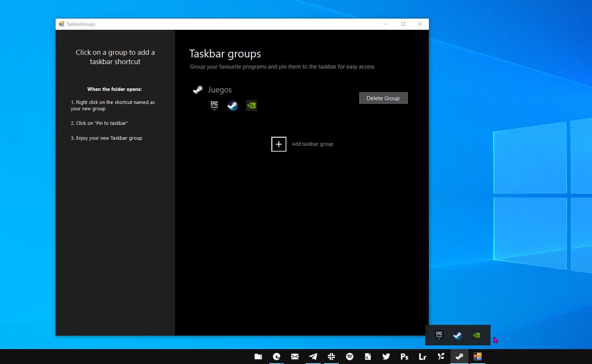Open Lightroom from the taskbar
The width and height of the screenshot is (592, 364).
tap(423, 357)
